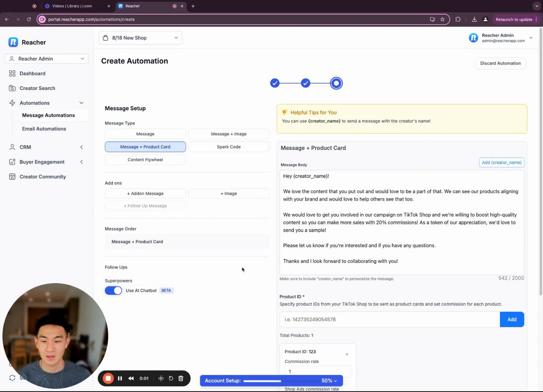Select the Message + Image type
The image size is (543, 392).
pos(229,134)
